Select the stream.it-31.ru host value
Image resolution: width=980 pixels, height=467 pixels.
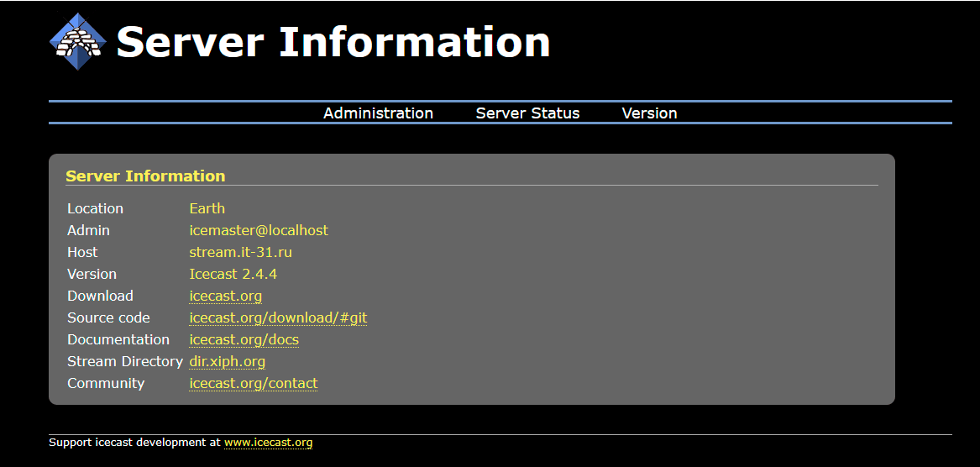pyautogui.click(x=241, y=253)
